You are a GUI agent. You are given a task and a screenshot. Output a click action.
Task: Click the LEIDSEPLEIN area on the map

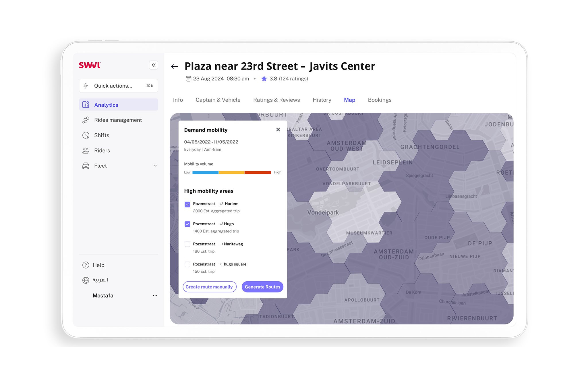[x=392, y=162]
